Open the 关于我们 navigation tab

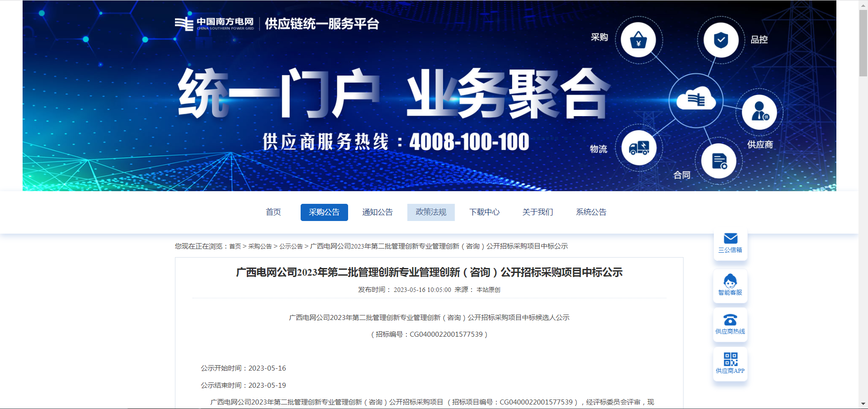[x=538, y=212]
